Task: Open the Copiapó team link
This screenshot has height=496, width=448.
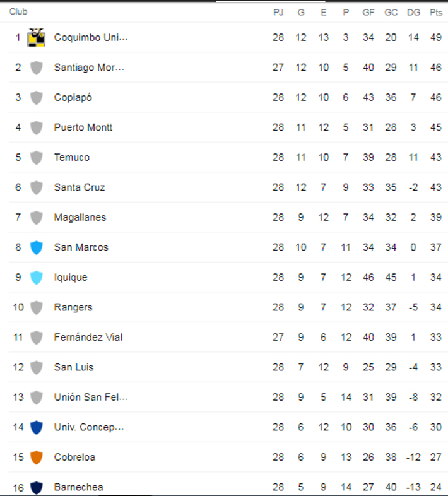Action: 73,97
